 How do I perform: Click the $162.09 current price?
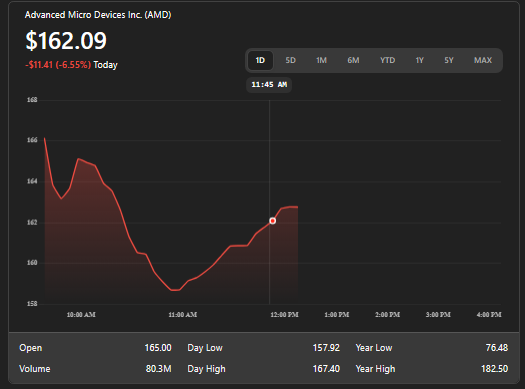pyautogui.click(x=66, y=41)
